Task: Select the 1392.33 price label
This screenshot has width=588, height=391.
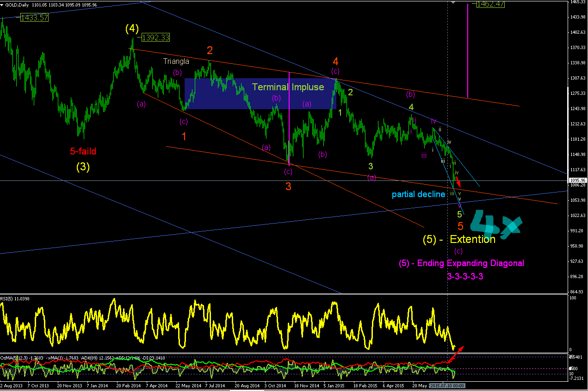Action: pyautogui.click(x=155, y=38)
